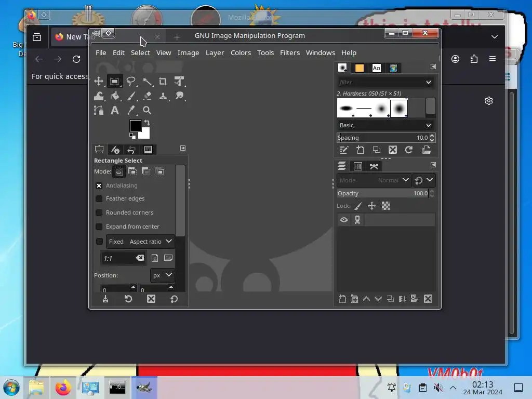Enable the Fixed aspect ratio checkbox
Viewport: 532px width, 399px height.
pos(99,241)
